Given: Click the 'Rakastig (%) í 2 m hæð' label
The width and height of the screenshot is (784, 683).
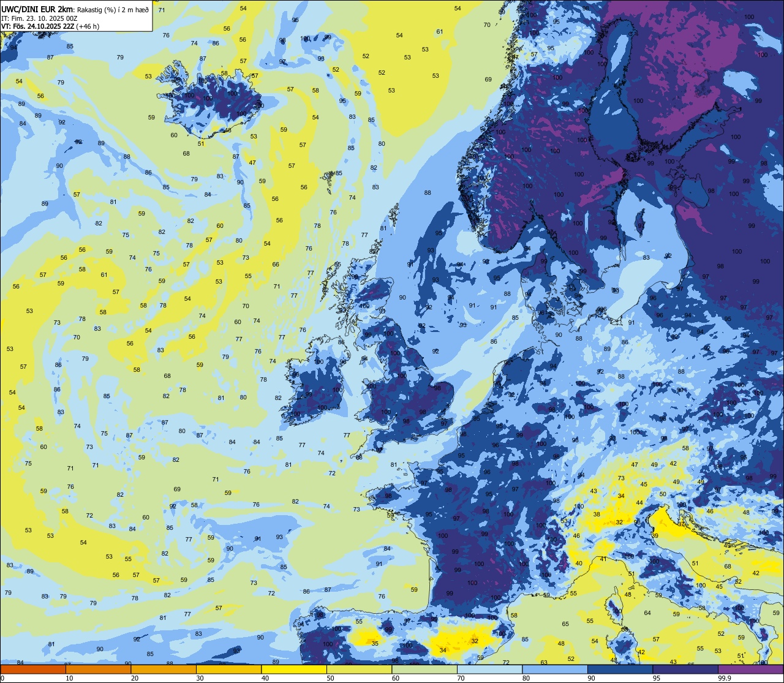Looking at the screenshot, I should [x=112, y=9].
